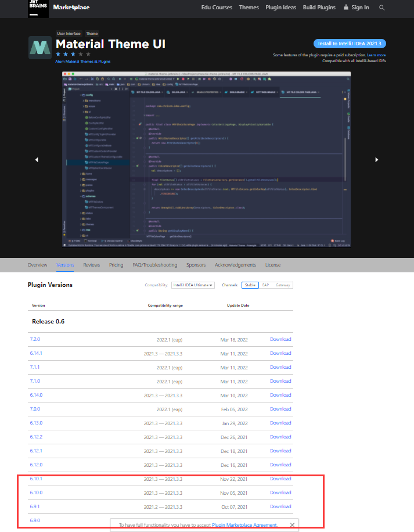Screen dimensions: 414x532
Task: Switch to the Reviews tab
Action: 92,265
